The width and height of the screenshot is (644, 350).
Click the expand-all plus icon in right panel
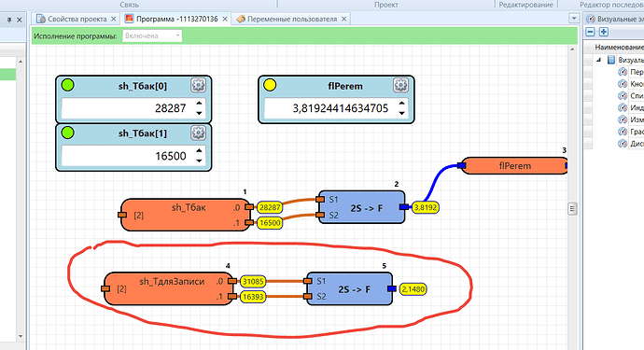(x=603, y=32)
